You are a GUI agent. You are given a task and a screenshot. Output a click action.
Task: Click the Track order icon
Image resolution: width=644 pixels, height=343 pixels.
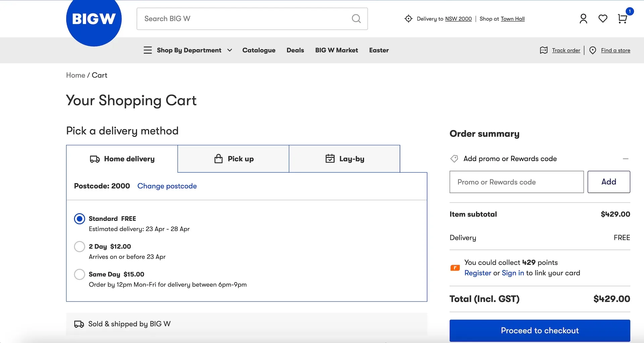pyautogui.click(x=544, y=50)
